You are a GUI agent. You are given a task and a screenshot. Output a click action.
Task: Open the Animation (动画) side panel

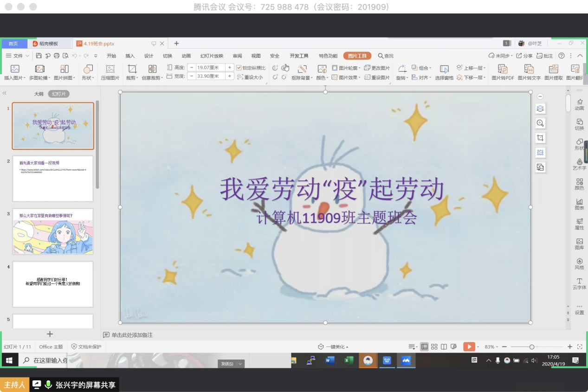coord(579,104)
